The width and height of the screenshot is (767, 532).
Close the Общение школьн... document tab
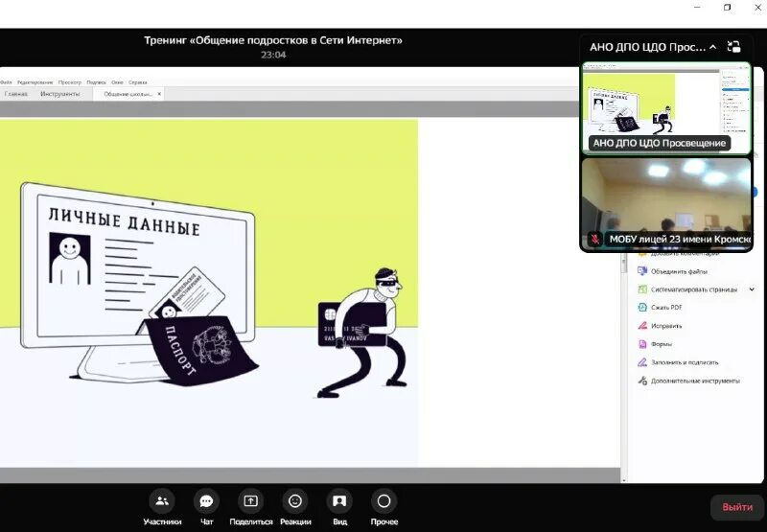(x=159, y=94)
